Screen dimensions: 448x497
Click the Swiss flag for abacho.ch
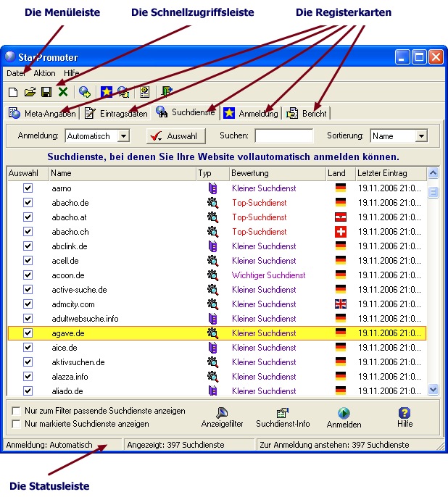(x=341, y=232)
